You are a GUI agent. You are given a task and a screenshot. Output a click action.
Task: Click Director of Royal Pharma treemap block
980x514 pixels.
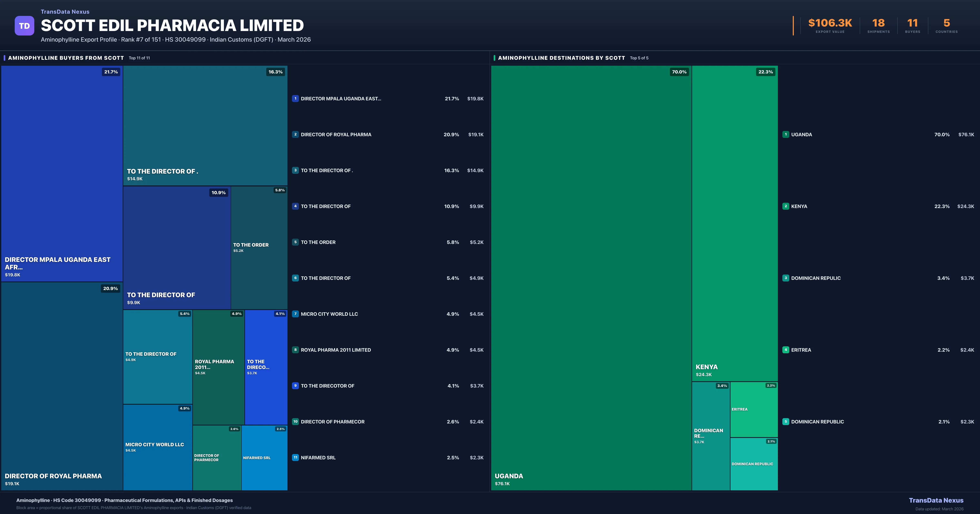tap(62, 386)
